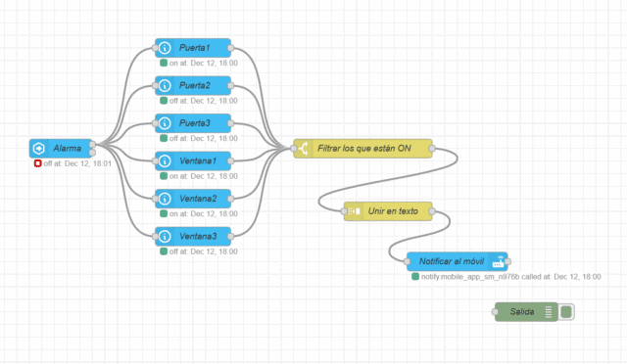Click the debug list icon on Salida

pos(549,312)
